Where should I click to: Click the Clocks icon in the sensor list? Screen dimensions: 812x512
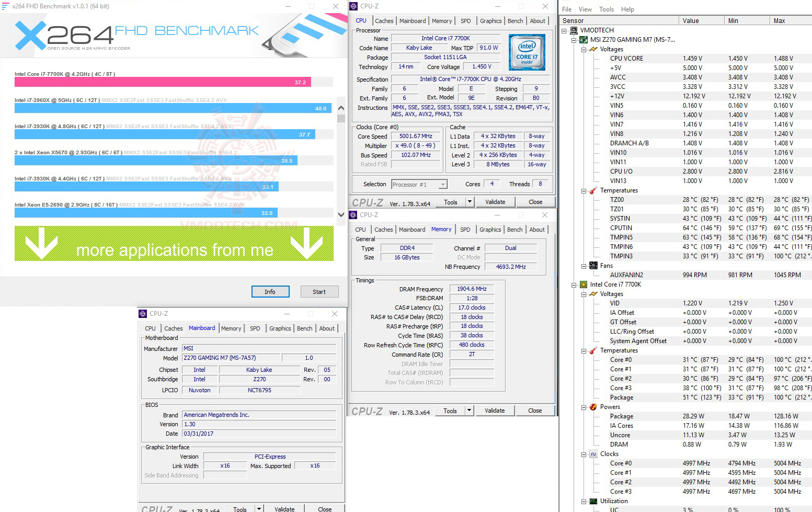(593, 453)
